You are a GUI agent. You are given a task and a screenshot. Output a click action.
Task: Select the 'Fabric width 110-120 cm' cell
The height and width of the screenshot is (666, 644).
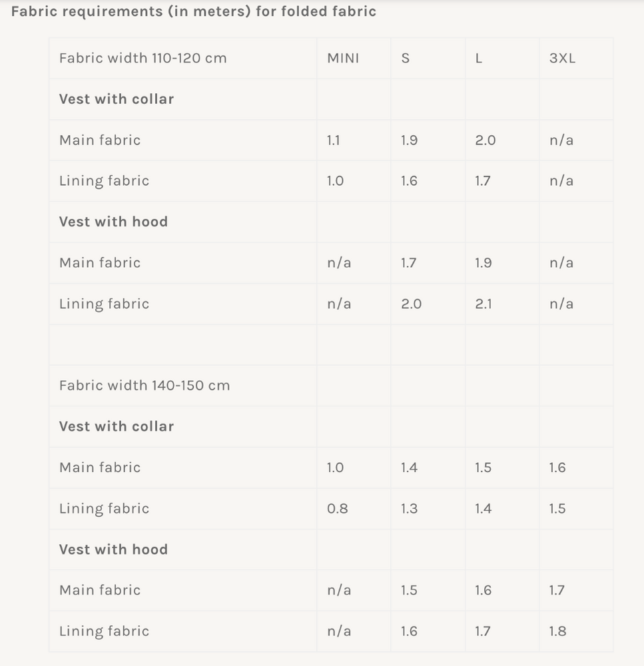click(143, 58)
